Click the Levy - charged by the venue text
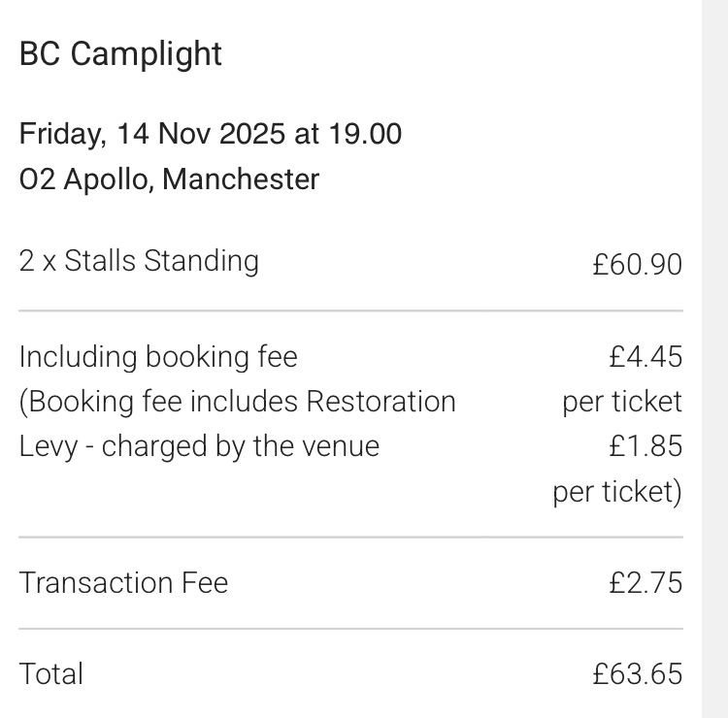 [x=199, y=446]
